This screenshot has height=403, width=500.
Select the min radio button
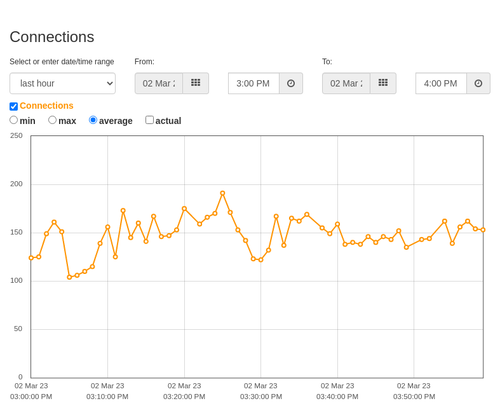14,120
